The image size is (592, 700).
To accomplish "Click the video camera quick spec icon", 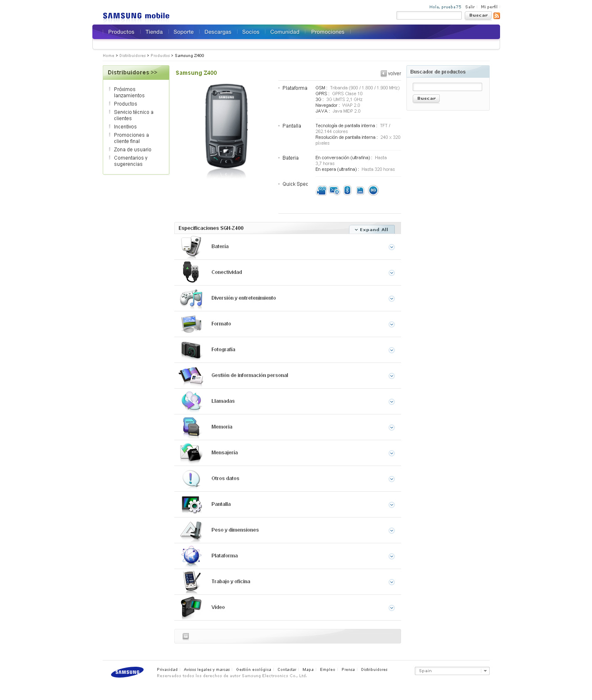I will (x=322, y=190).
